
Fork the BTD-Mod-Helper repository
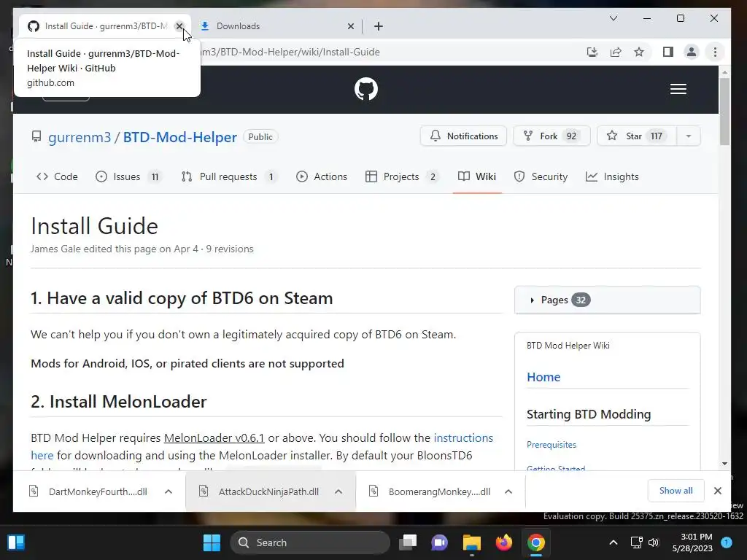coord(551,136)
